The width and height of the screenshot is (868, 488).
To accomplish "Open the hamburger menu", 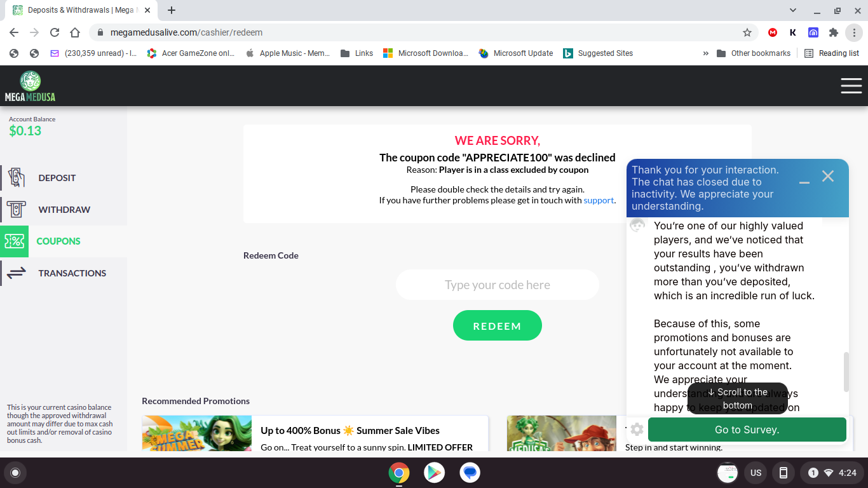I will tap(851, 86).
